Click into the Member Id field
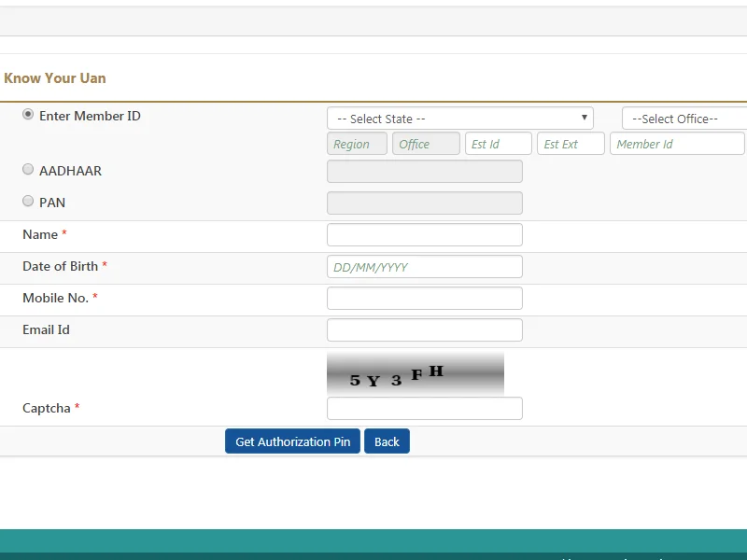 coord(677,144)
